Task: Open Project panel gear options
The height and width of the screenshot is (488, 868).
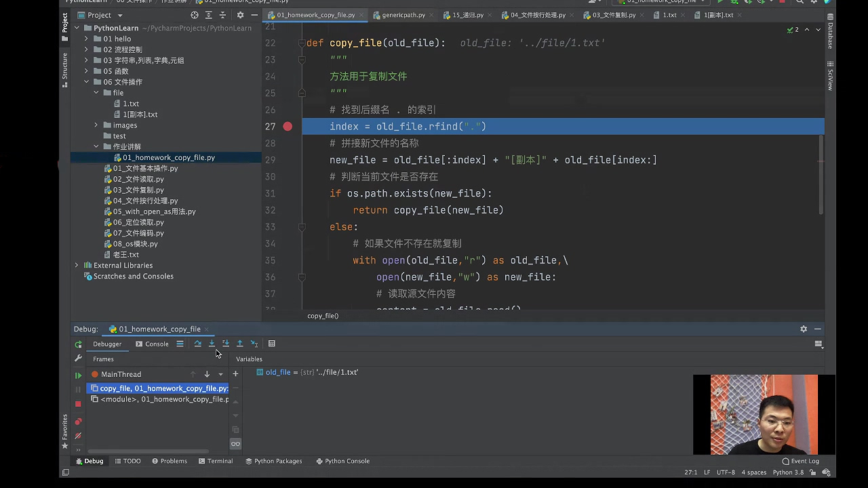Action: (x=240, y=15)
